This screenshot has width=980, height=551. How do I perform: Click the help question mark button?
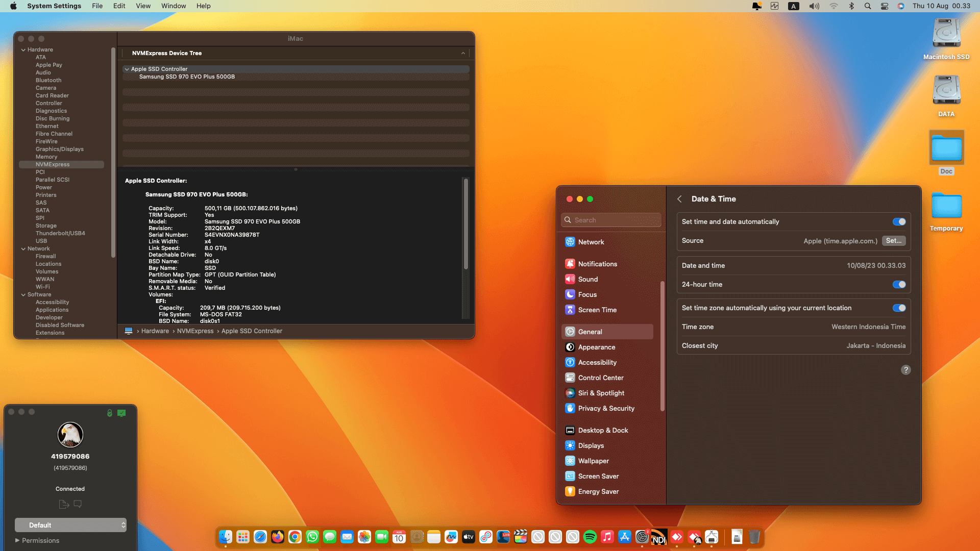coord(905,370)
